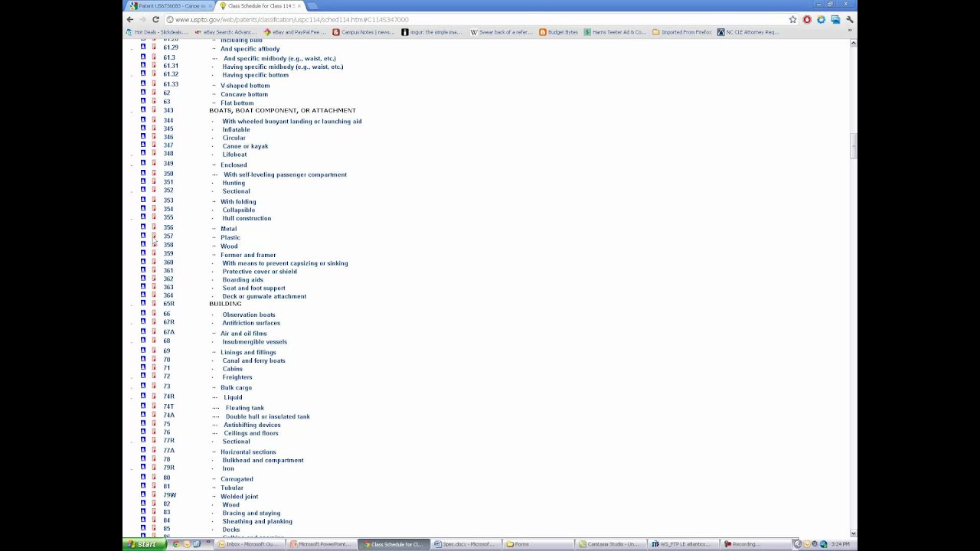The image size is (980, 551).
Task: Open Forms folder taskbar item
Action: pyautogui.click(x=539, y=544)
